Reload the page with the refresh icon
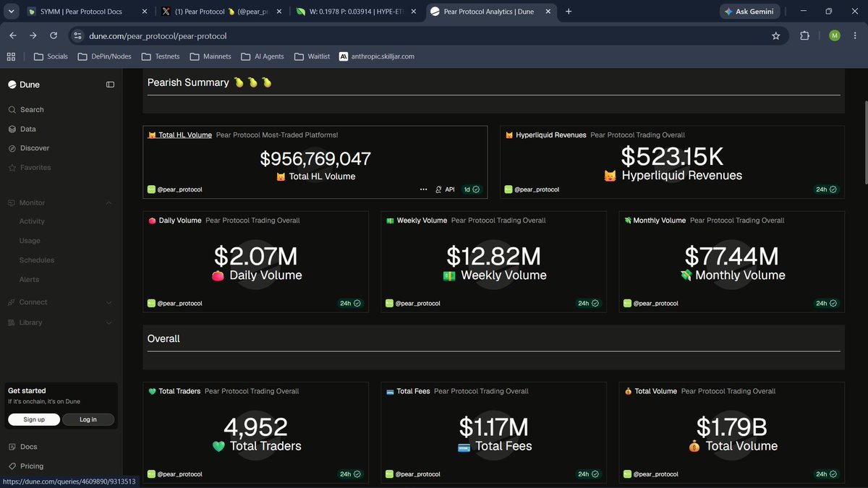The height and width of the screenshot is (488, 868). click(54, 35)
